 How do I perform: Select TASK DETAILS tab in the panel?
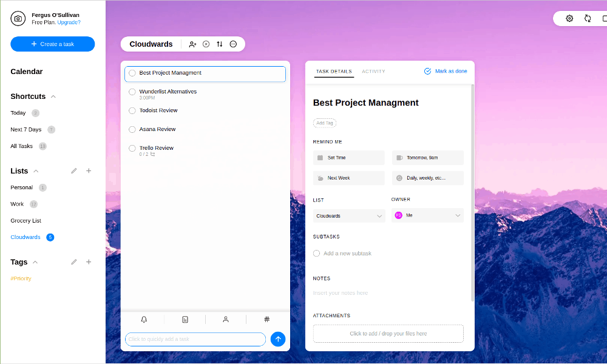coord(334,71)
